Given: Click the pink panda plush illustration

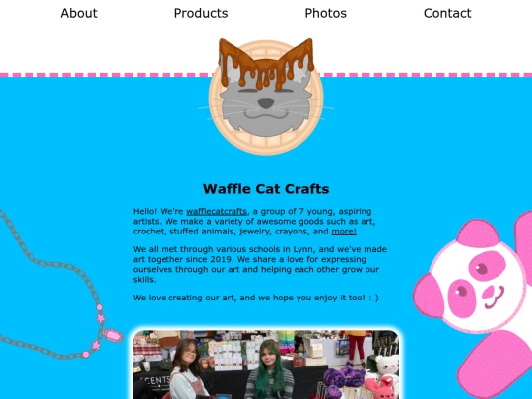Looking at the screenshot, I should (475, 302).
